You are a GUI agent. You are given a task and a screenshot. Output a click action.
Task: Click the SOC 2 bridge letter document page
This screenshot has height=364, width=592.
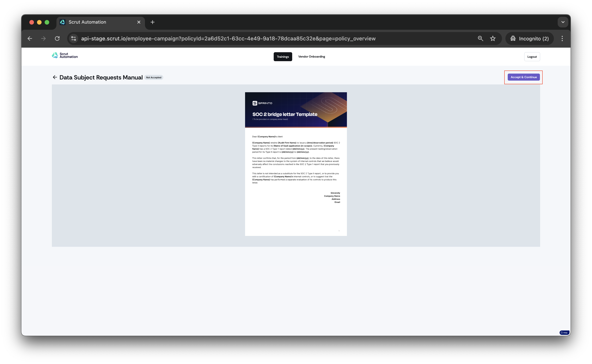point(296,164)
